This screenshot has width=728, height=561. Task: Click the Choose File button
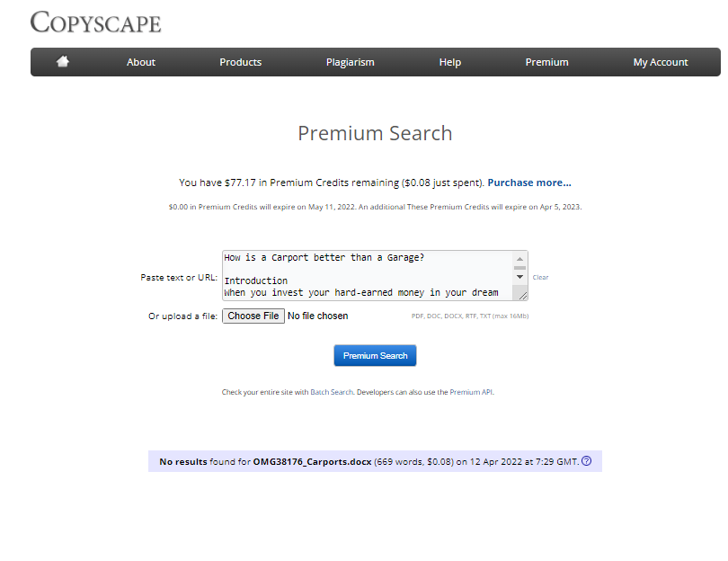[253, 316]
